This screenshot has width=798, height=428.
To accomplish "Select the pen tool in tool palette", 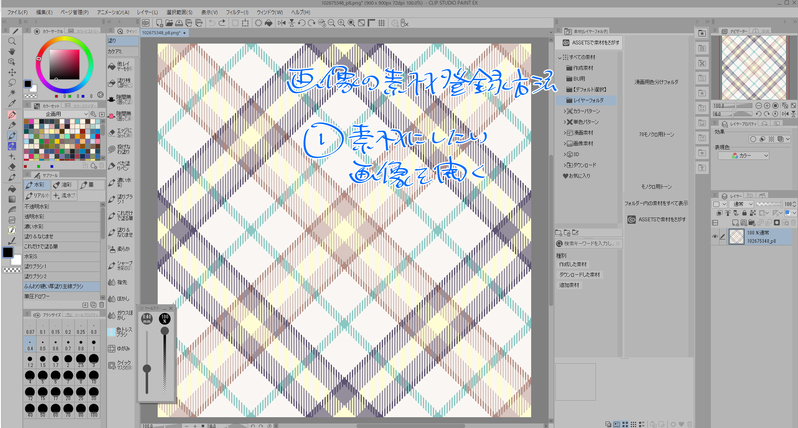I will click(x=11, y=114).
